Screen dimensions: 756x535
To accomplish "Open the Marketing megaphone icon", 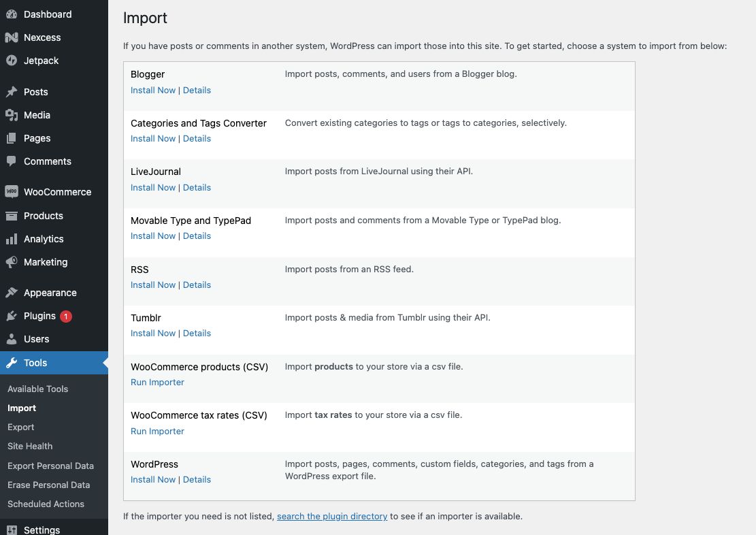I will (15, 262).
